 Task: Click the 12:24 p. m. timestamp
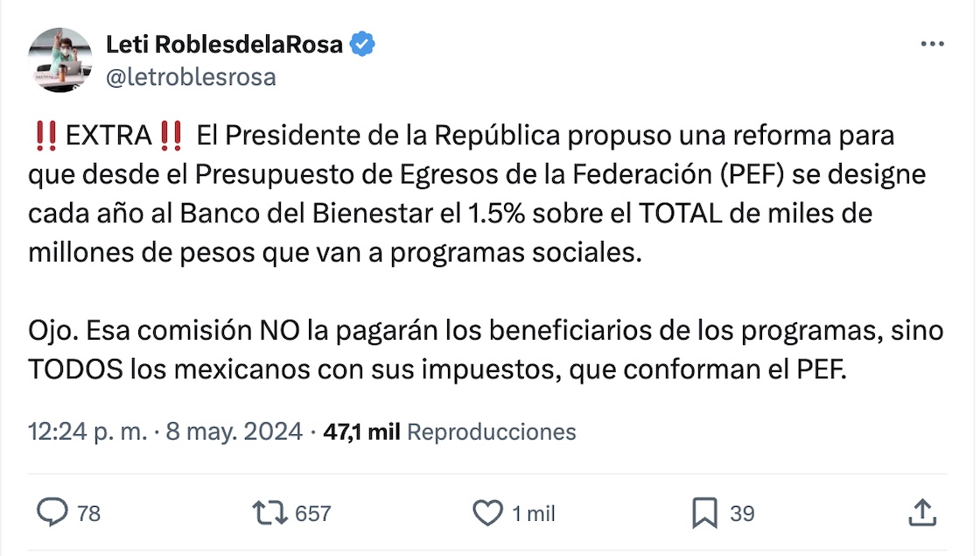[87, 432]
